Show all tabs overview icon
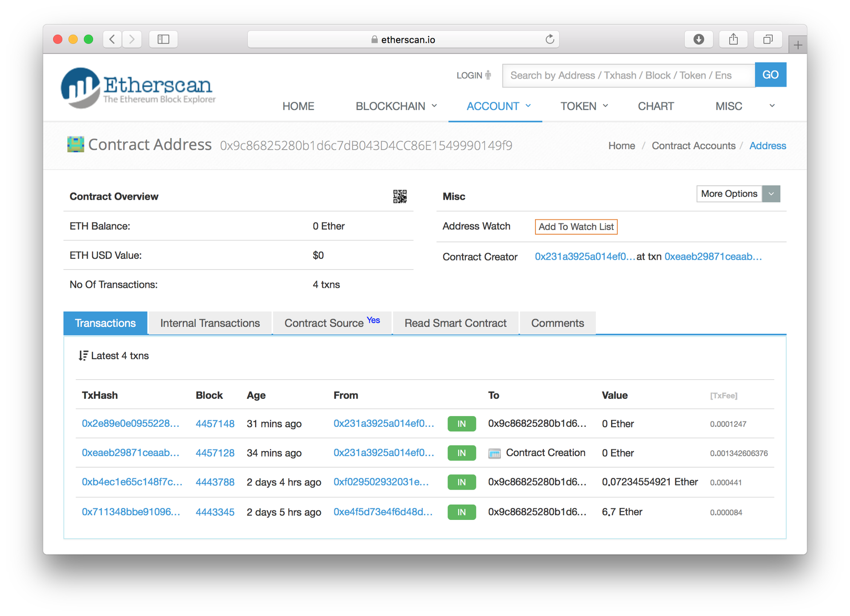 (x=768, y=40)
